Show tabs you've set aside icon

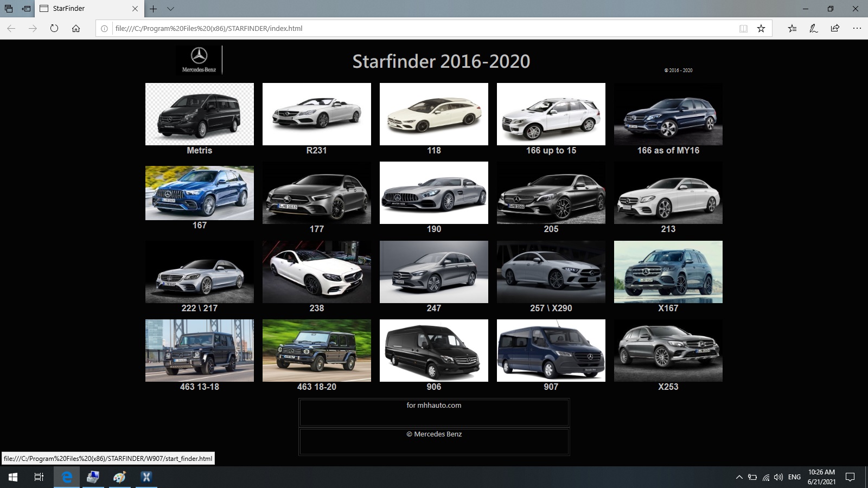(9, 9)
